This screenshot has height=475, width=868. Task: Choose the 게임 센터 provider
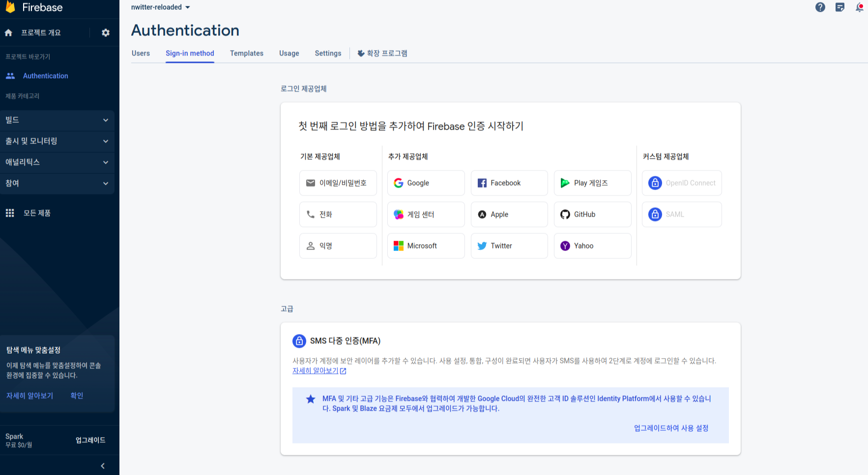(x=426, y=214)
